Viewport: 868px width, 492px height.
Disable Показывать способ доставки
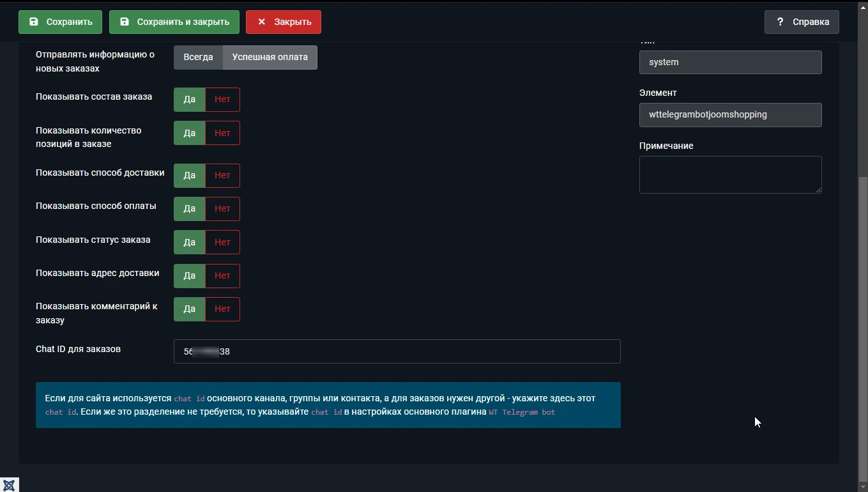223,176
